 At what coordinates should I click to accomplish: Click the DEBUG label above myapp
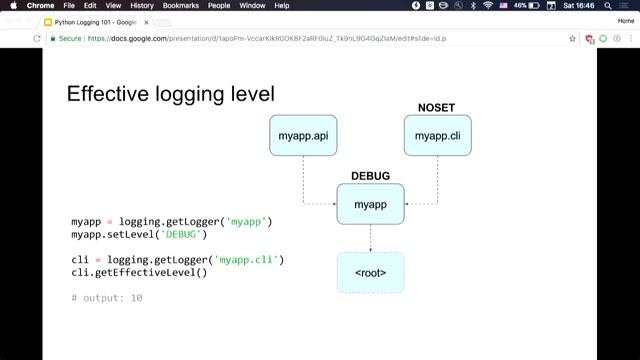coord(371,176)
